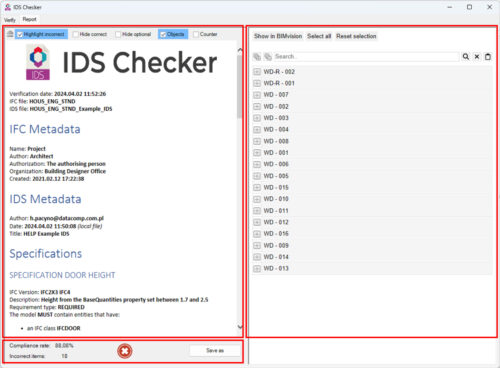Viewport: 500px width, 368px height.
Task: Select the WD - 012 row label
Action: point(276,222)
